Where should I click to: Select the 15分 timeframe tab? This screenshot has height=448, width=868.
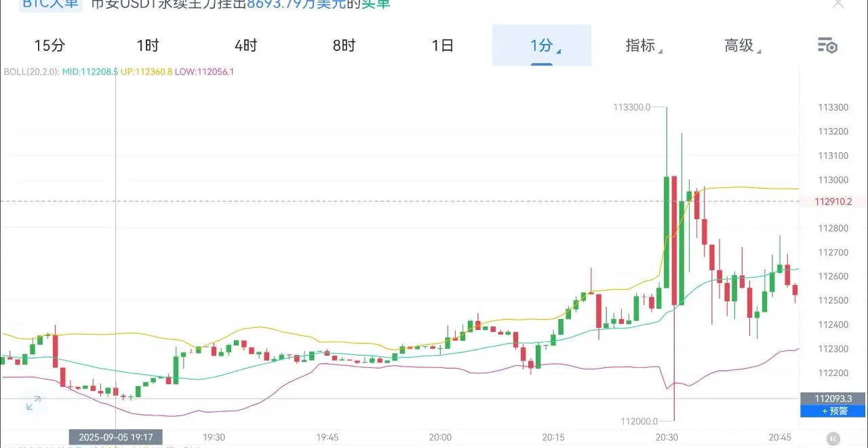pyautogui.click(x=50, y=45)
